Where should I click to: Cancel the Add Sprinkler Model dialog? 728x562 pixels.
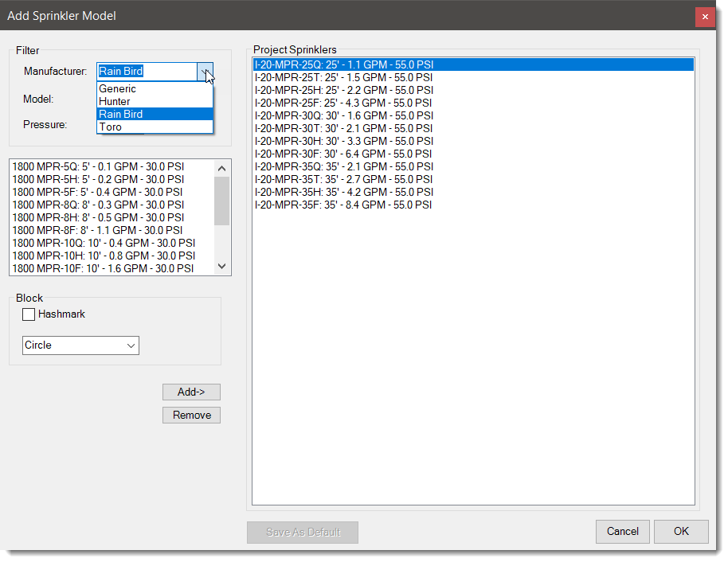[x=623, y=532]
